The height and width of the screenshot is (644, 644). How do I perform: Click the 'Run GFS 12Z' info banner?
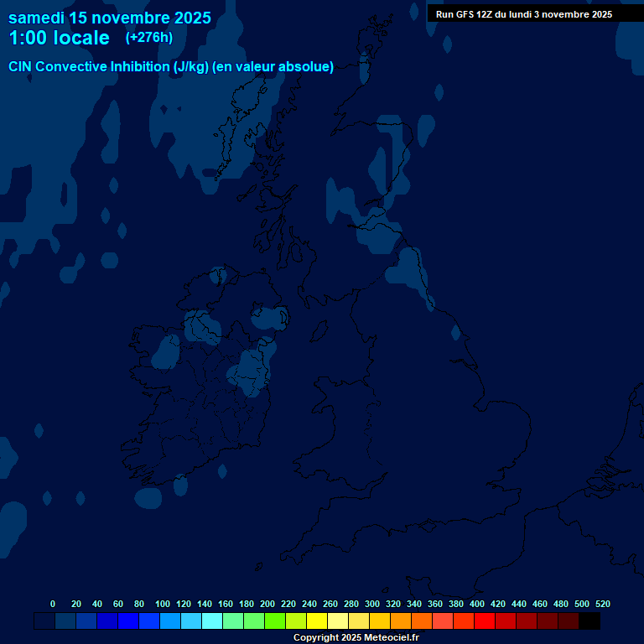click(524, 14)
